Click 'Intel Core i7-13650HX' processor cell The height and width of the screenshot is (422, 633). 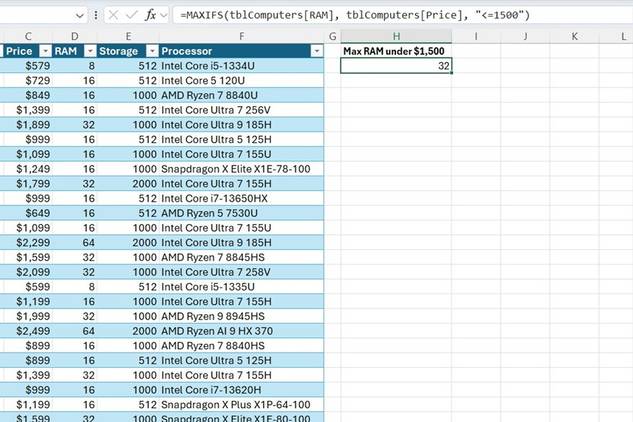(x=241, y=198)
